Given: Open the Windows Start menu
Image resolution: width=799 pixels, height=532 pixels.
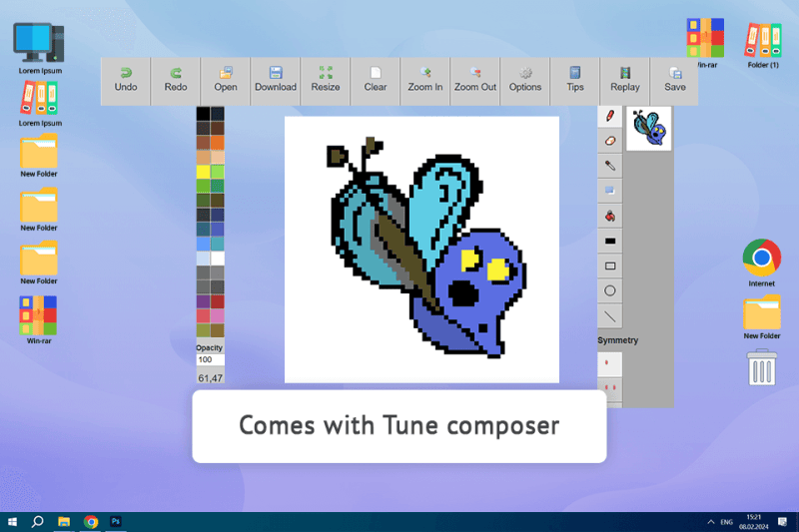Looking at the screenshot, I should pyautogui.click(x=12, y=522).
